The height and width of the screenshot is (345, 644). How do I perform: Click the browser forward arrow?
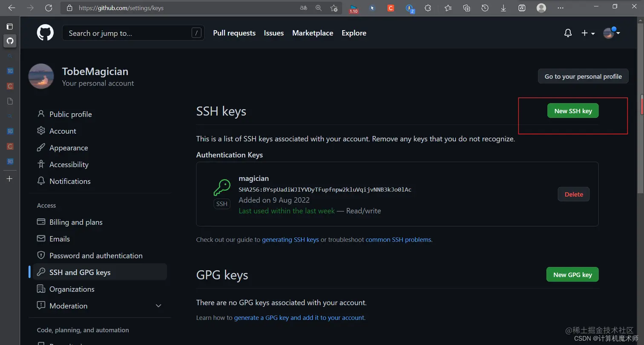tap(30, 8)
